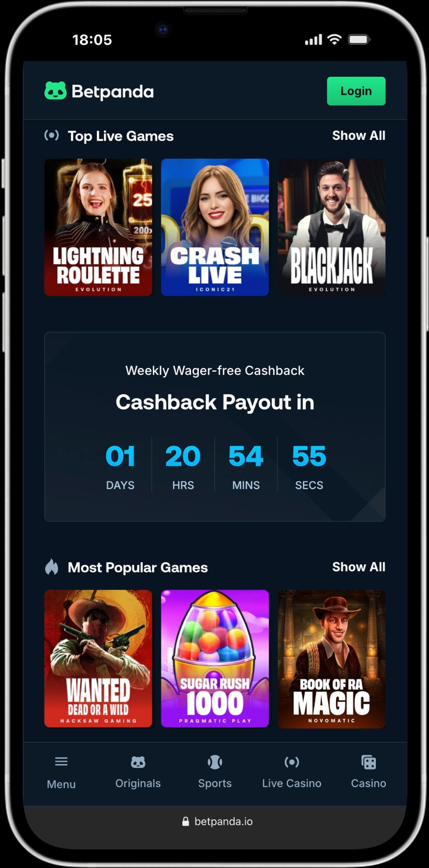Show all Most Popular Games
The width and height of the screenshot is (429, 868).
(x=359, y=567)
